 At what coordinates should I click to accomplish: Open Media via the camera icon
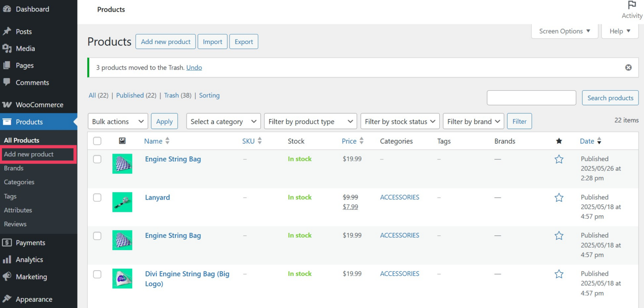click(7, 48)
